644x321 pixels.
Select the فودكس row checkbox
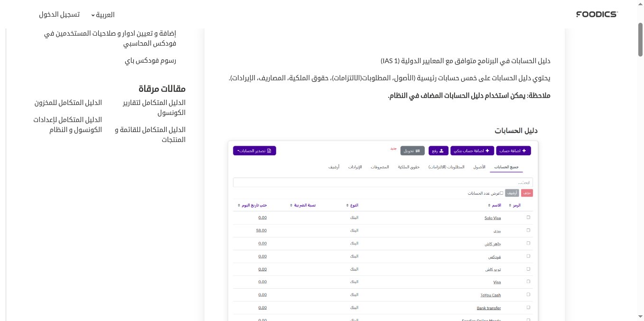pos(528,256)
